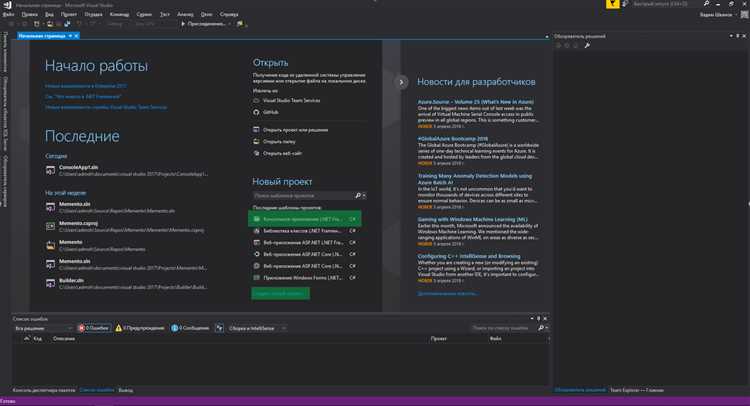The height and width of the screenshot is (406, 750).
Task: Open the Все решение scope dropdown
Action: click(40, 327)
